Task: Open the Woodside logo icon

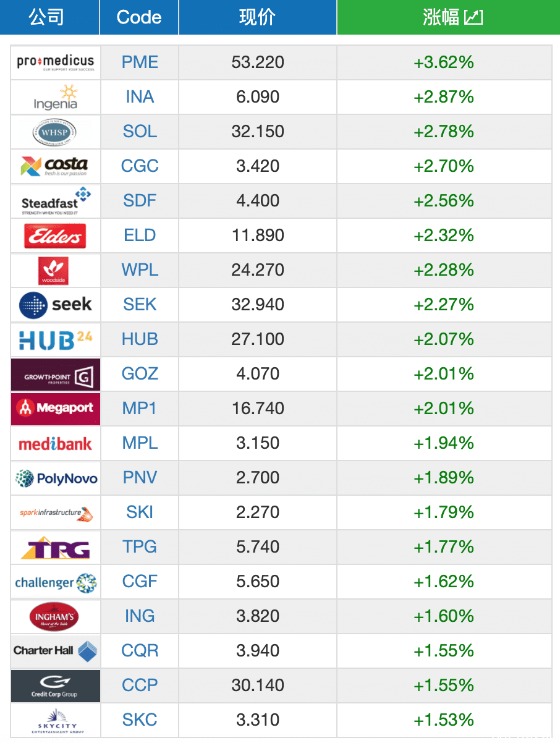Action: (x=56, y=270)
